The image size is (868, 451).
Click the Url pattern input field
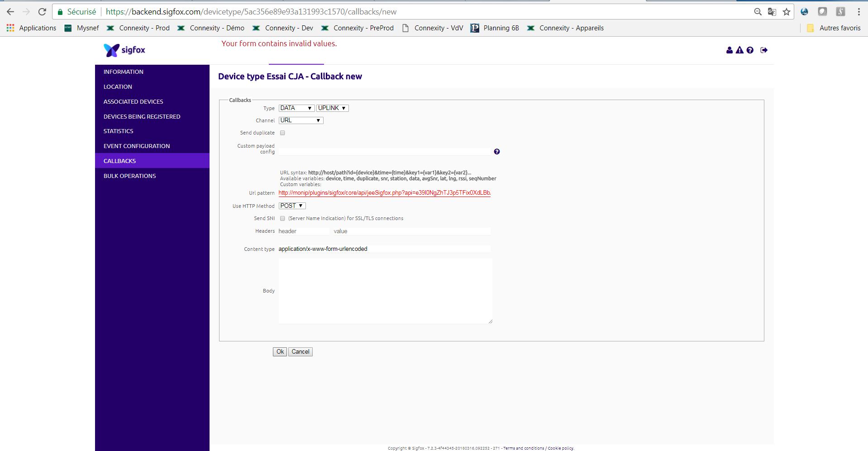[x=385, y=193]
